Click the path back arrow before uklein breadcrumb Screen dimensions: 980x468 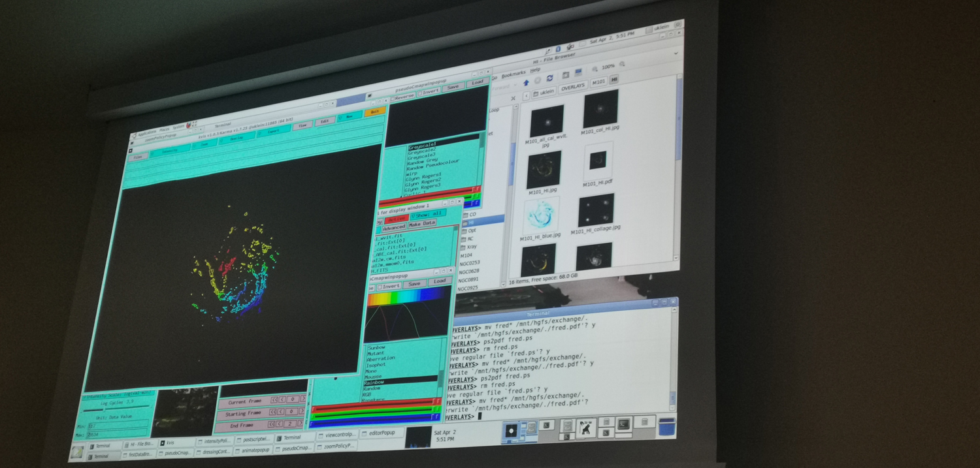(526, 96)
